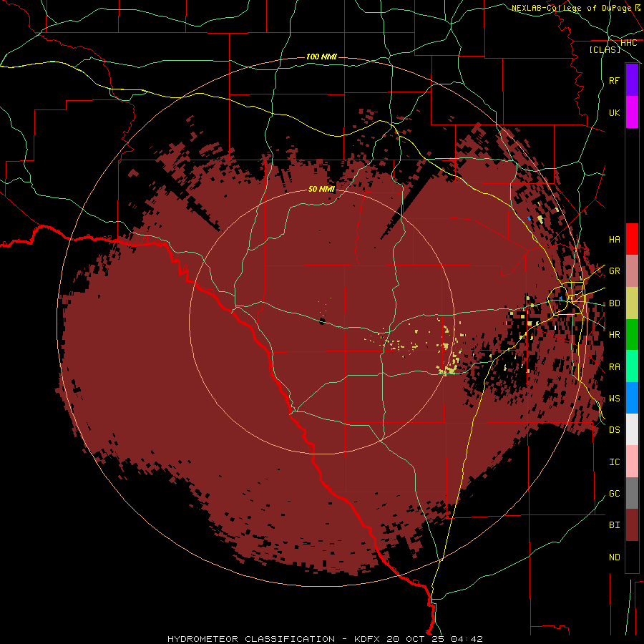Click the RF purple legend swatch
Image resolution: width=644 pixels, height=644 pixels.
pos(632,80)
